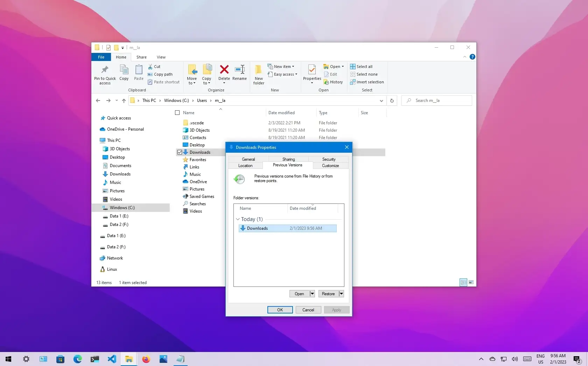Image resolution: width=588 pixels, height=366 pixels.
Task: Open Visual Studio Code from taskbar
Action: (112, 359)
